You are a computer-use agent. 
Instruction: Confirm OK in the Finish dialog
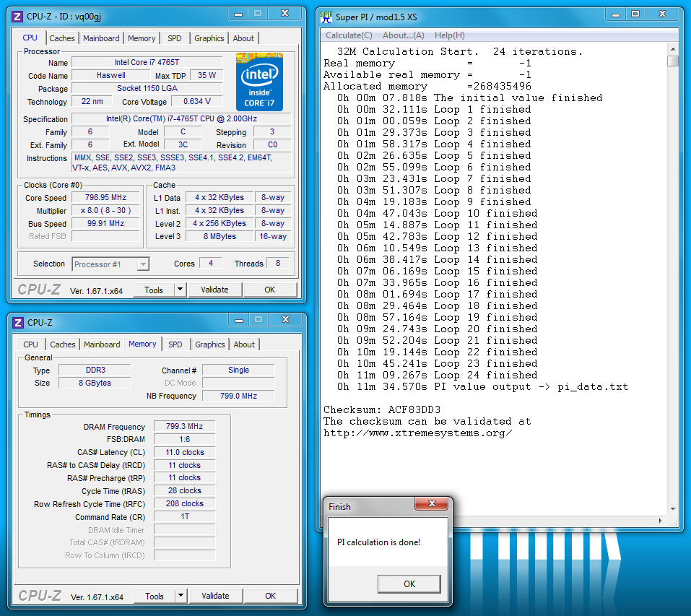tap(409, 584)
